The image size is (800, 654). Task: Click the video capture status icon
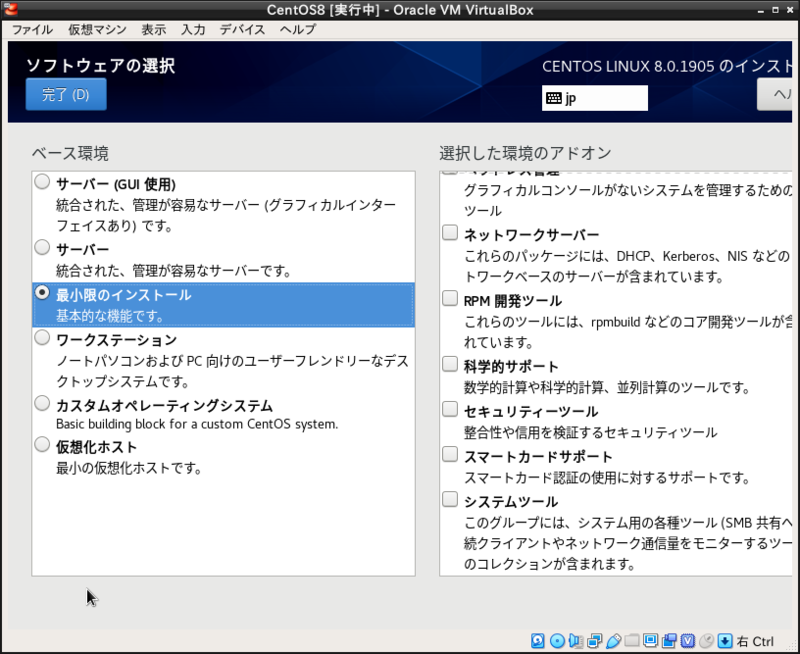[x=669, y=641]
